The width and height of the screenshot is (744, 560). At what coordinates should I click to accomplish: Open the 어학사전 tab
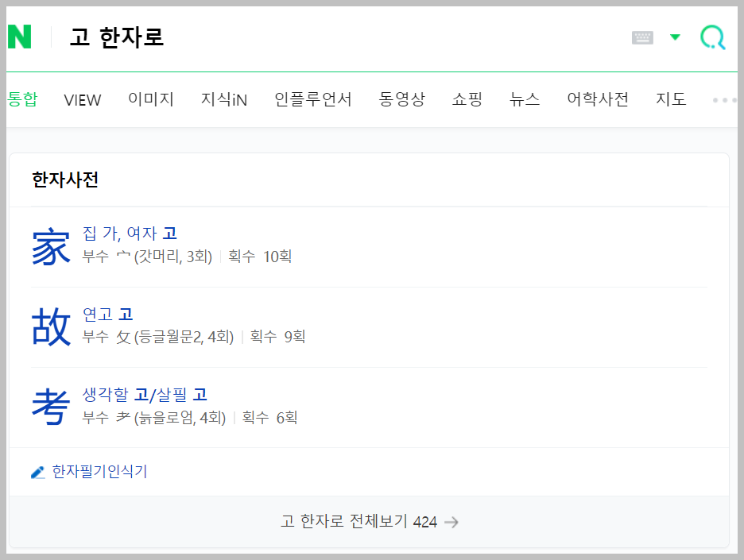pyautogui.click(x=598, y=99)
